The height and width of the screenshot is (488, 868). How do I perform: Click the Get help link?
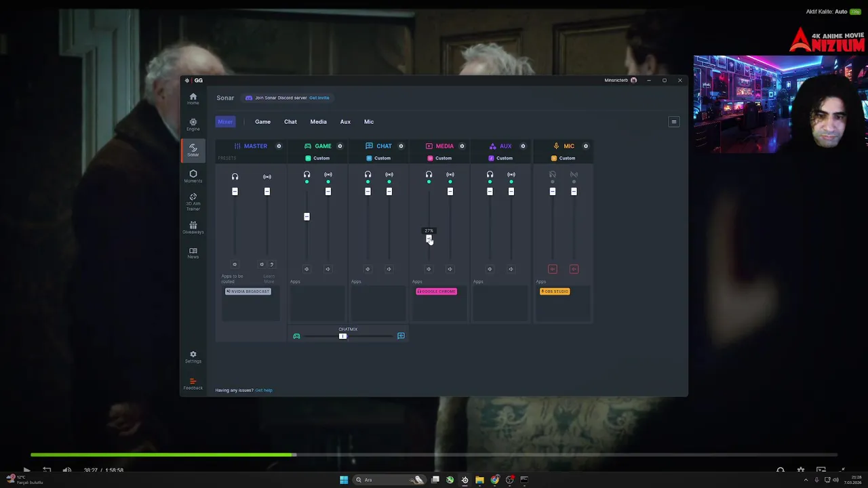coord(264,390)
